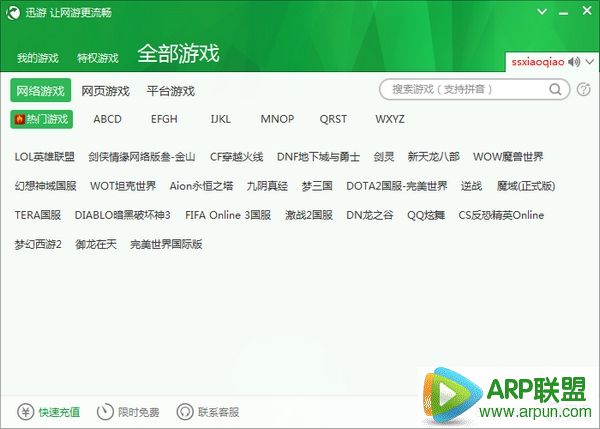Image resolution: width=600 pixels, height=429 pixels.
Task: Filter games by ABCD
Action: click(x=108, y=119)
